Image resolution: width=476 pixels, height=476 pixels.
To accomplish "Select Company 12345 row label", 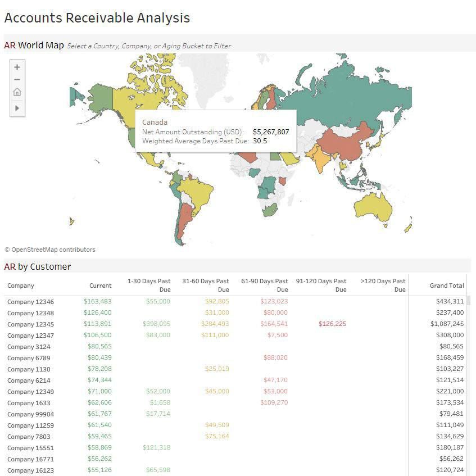I will (x=30, y=324).
